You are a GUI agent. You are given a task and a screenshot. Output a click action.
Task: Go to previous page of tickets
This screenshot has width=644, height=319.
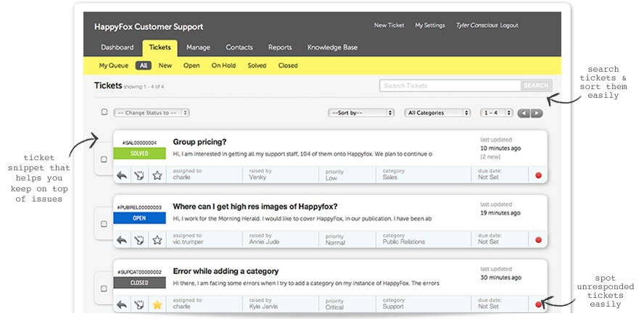(524, 113)
